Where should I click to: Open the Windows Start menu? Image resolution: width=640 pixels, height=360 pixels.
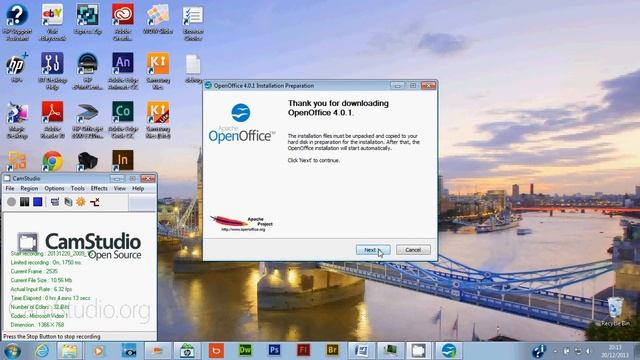point(12,351)
